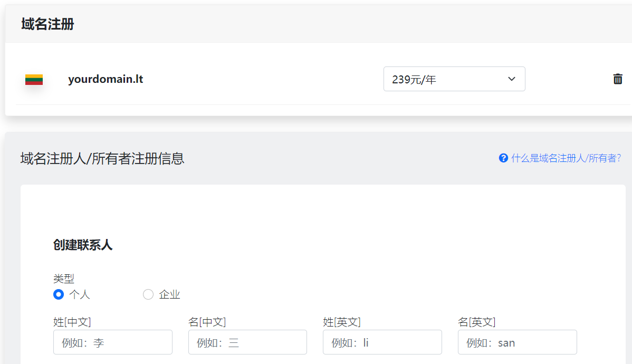Click the 姓[英文] label text
The image size is (632, 364).
[x=342, y=322]
